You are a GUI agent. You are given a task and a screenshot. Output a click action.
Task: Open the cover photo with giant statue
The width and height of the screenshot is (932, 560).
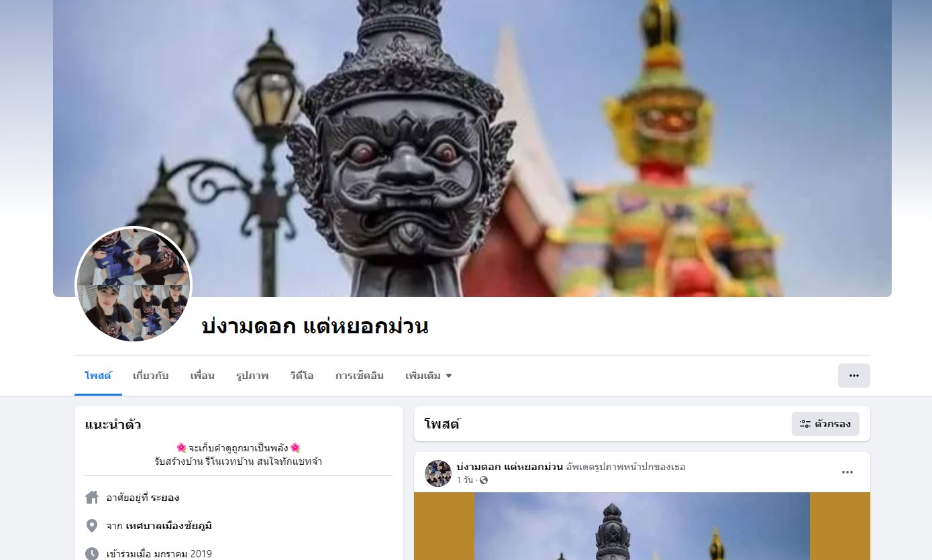(x=472, y=148)
